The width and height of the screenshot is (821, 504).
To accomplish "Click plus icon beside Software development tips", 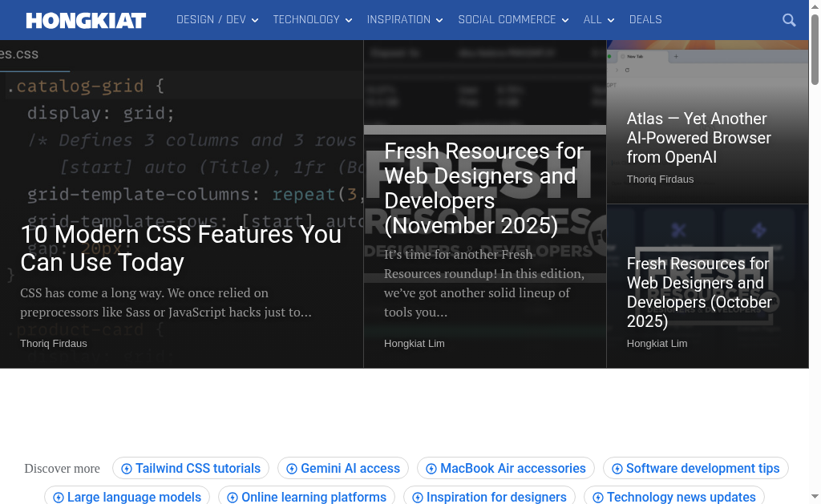I will (617, 469).
